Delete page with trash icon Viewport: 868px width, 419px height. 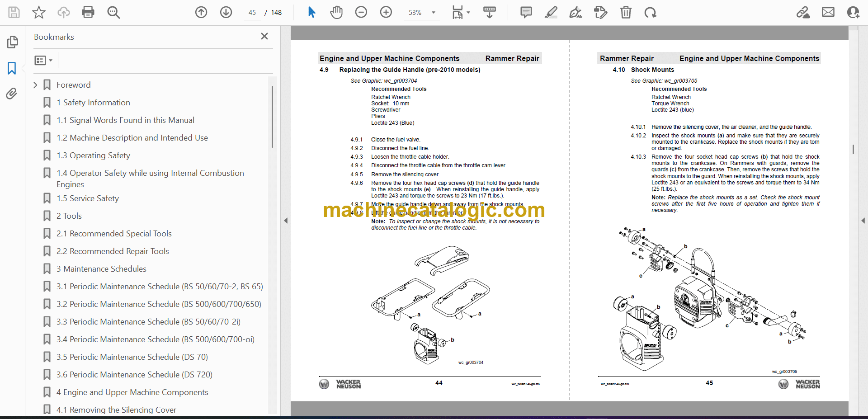point(626,12)
